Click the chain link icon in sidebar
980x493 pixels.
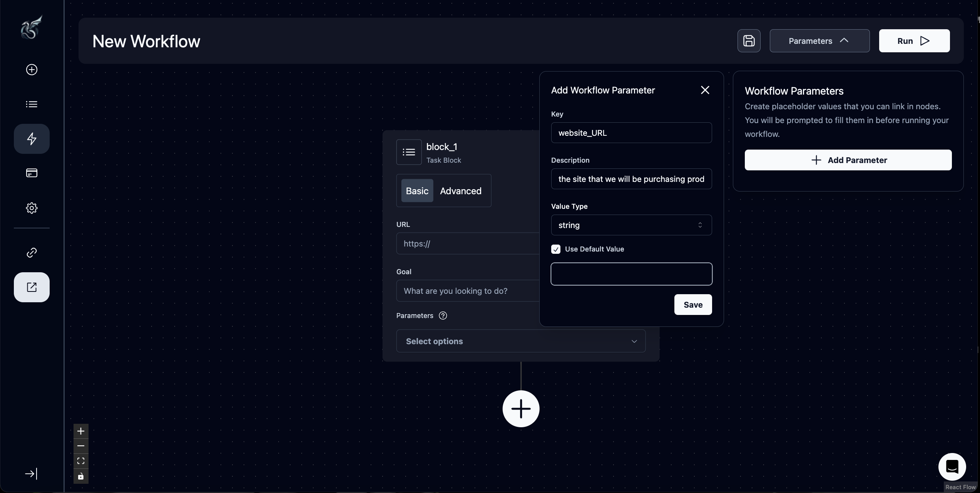[x=32, y=253]
